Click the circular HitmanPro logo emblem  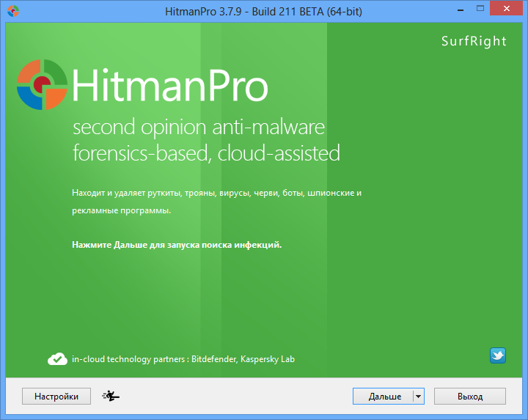pyautogui.click(x=42, y=84)
